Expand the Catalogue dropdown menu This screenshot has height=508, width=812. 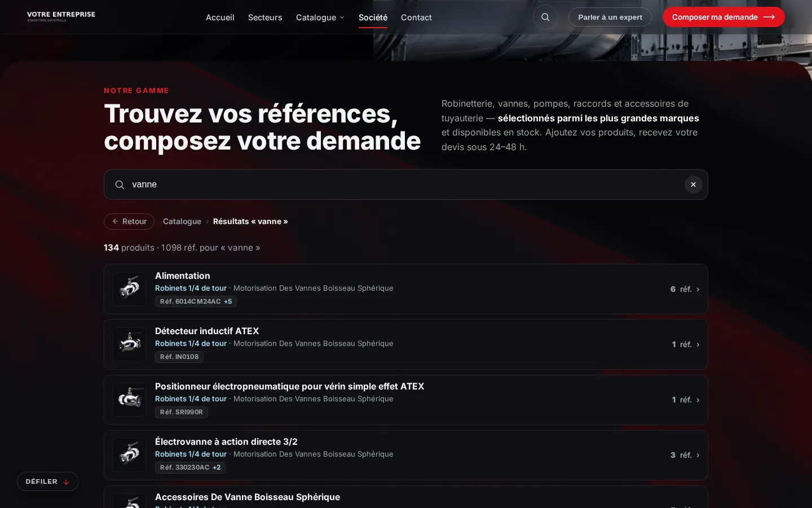click(320, 17)
